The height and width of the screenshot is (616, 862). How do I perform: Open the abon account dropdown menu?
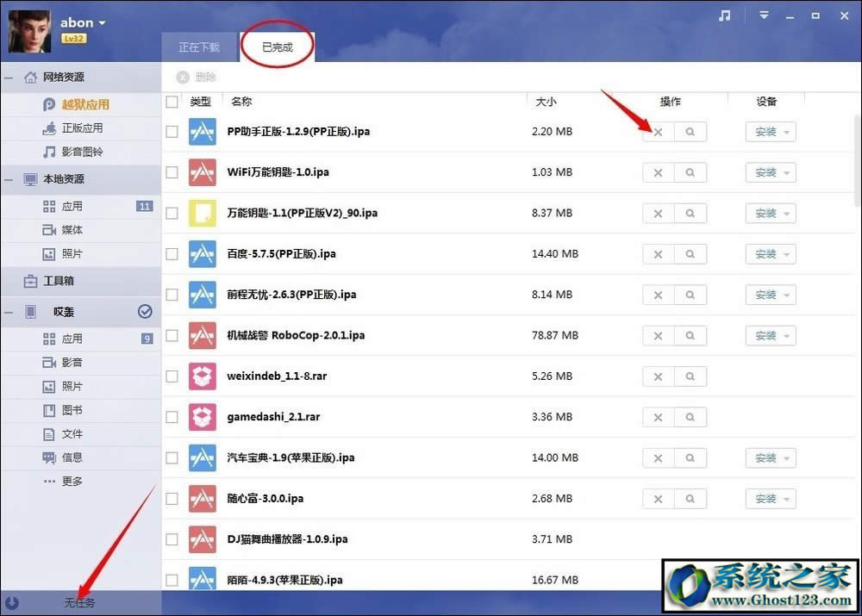tap(102, 23)
